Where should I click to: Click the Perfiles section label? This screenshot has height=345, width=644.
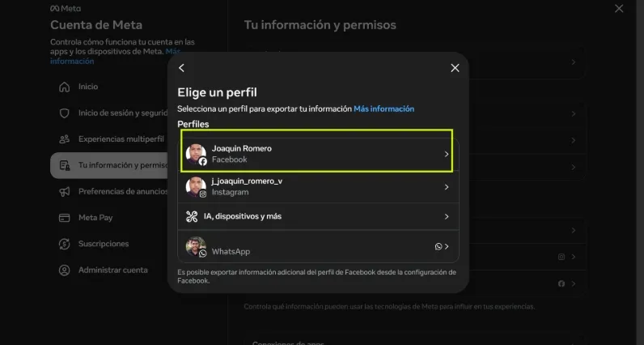(193, 124)
